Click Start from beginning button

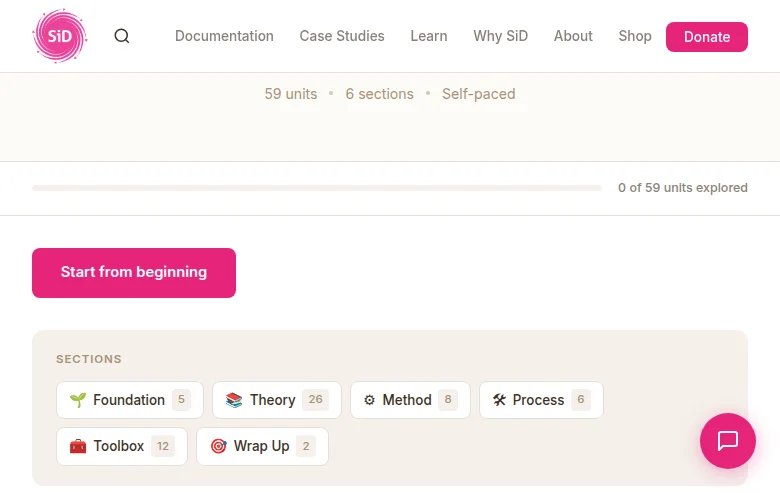134,273
